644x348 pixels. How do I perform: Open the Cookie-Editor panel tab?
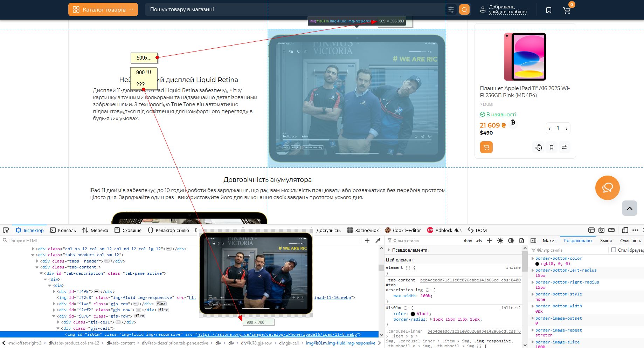403,230
